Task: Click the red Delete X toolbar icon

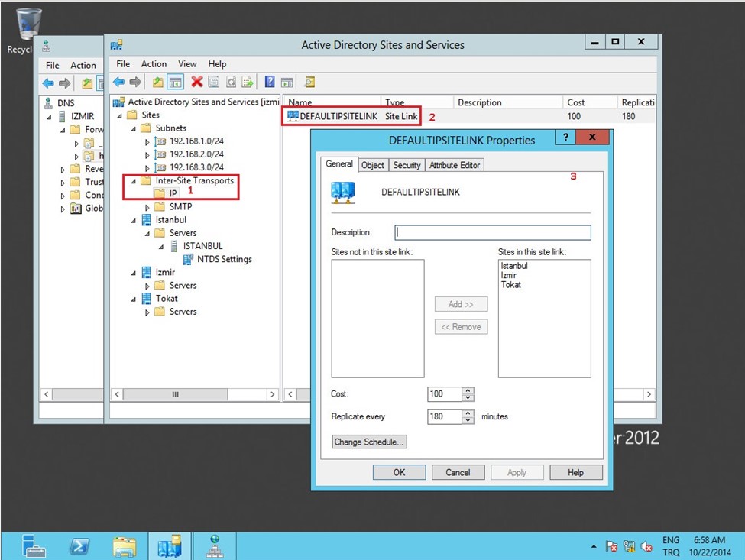Action: pos(196,83)
